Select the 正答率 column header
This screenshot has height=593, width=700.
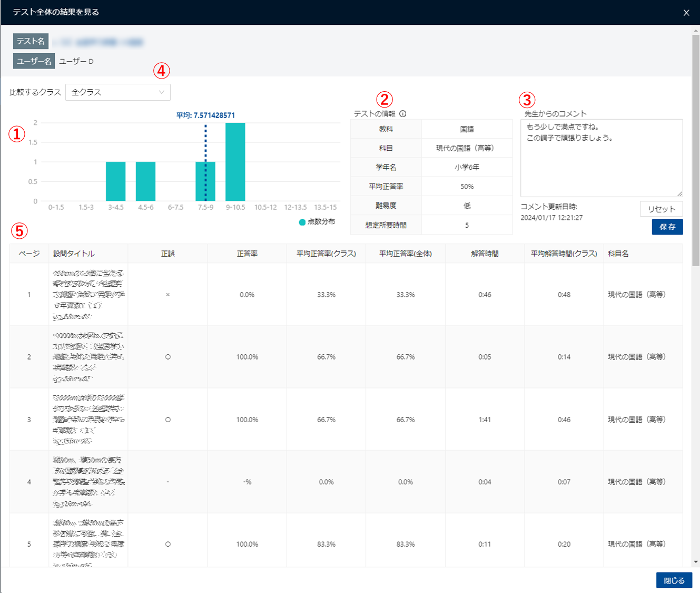pyautogui.click(x=247, y=254)
